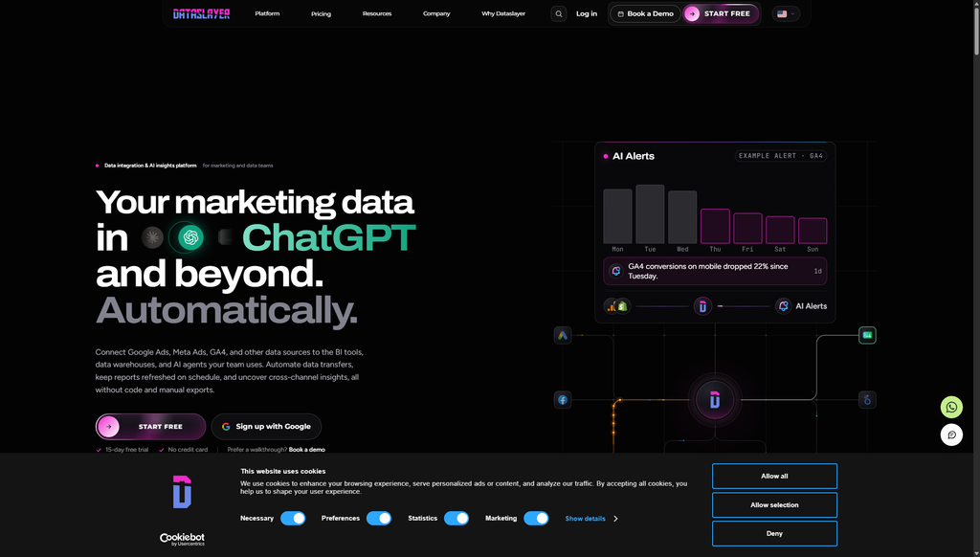Click Deny cookies button
Viewport: 980px width, 557px height.
coord(774,534)
